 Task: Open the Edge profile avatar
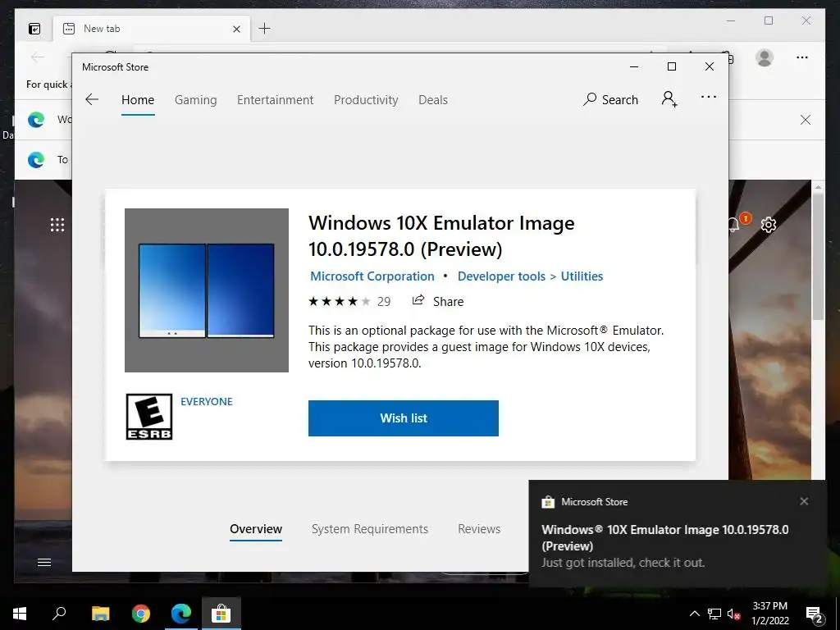pos(765,57)
